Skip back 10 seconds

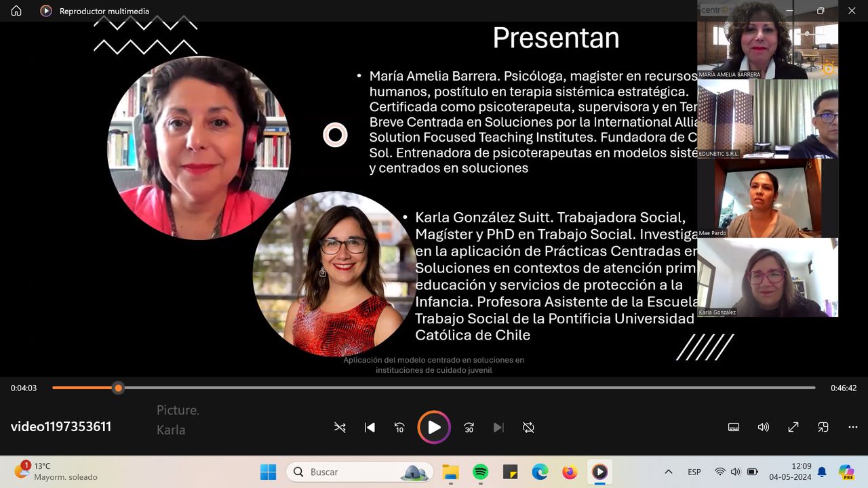(399, 428)
